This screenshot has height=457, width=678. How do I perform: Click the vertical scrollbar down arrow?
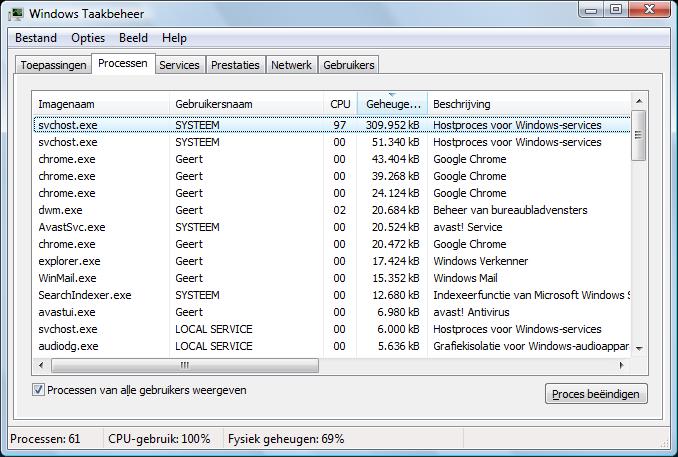pos(639,348)
